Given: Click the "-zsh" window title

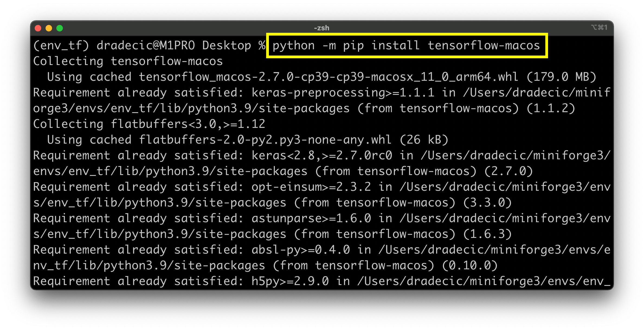Looking at the screenshot, I should tap(322, 28).
